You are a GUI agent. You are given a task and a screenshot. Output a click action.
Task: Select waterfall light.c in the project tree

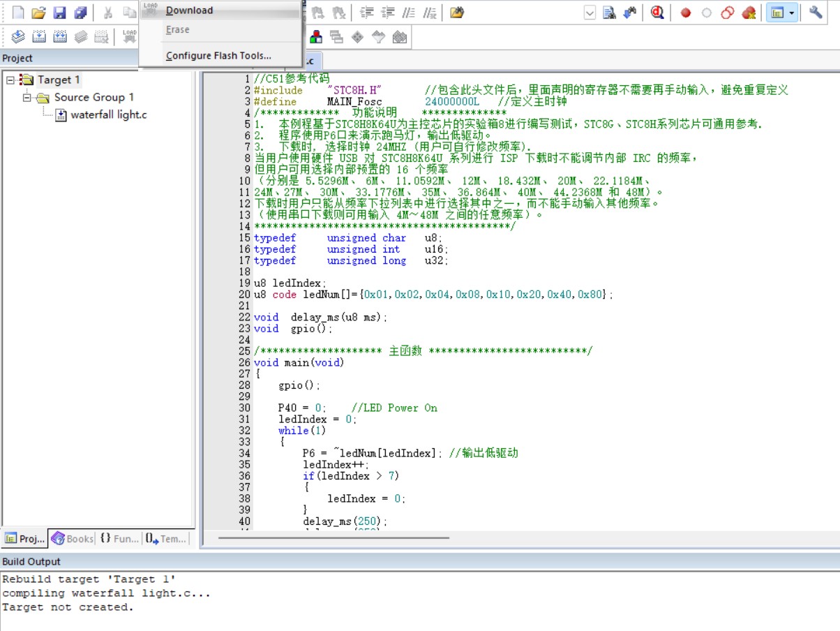[109, 114]
